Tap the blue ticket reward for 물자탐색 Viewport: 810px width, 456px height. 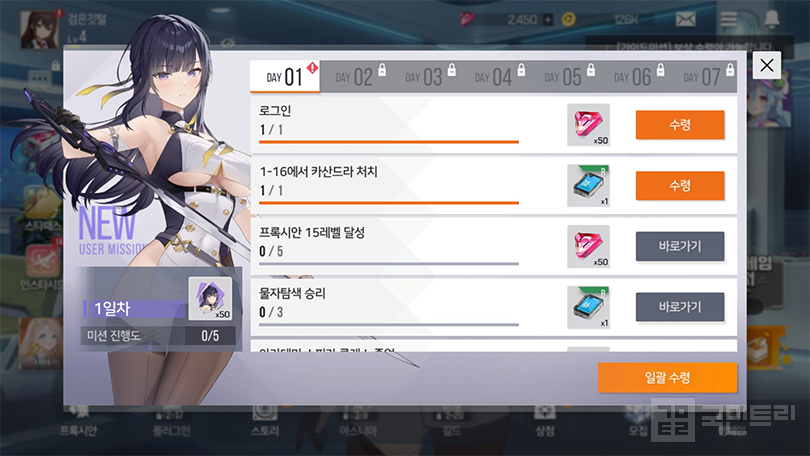tap(588, 307)
